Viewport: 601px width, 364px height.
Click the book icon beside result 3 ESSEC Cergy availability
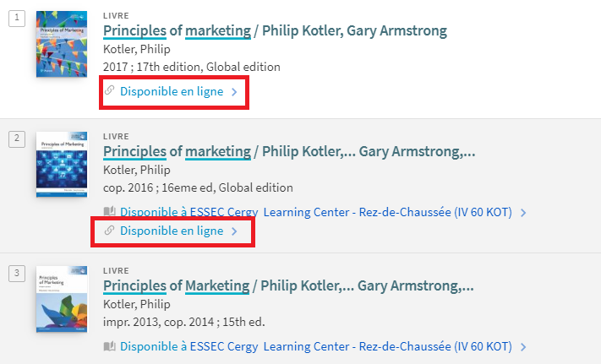[110, 346]
